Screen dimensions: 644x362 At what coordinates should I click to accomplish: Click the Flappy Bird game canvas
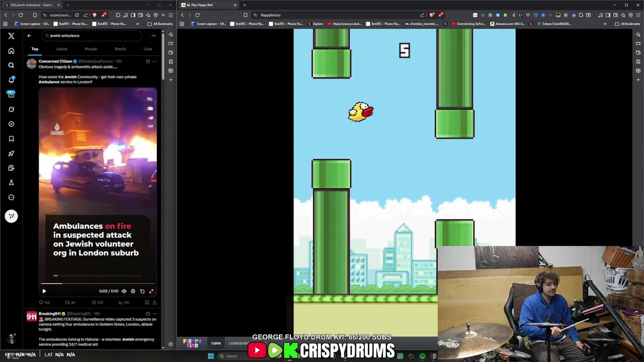pos(405,183)
